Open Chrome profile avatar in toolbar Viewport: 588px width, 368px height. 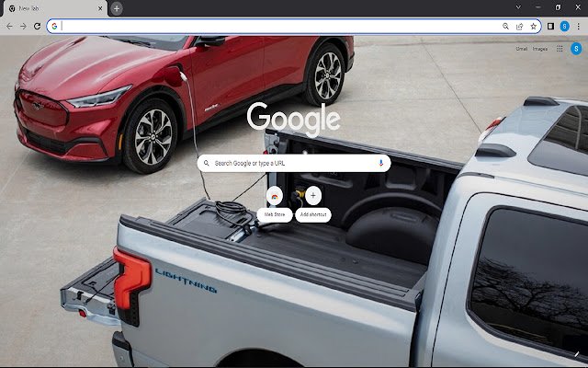[564, 27]
